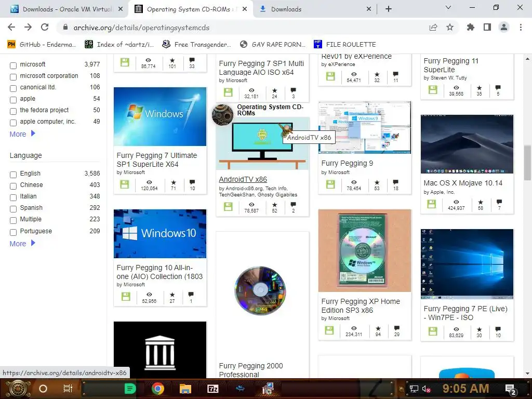The image size is (532, 399).
Task: Check the microsoft corporation filter
Action: coord(13,77)
